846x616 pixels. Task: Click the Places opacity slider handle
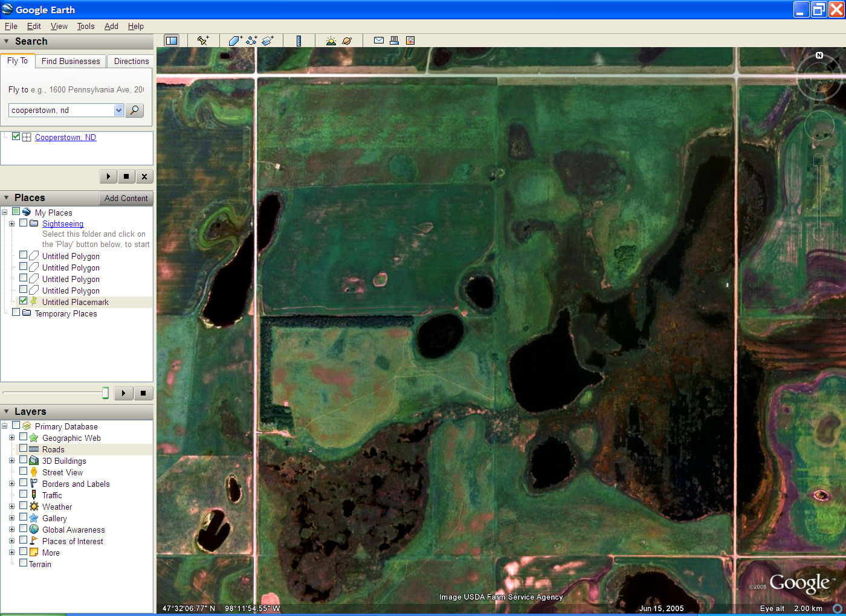tap(105, 393)
